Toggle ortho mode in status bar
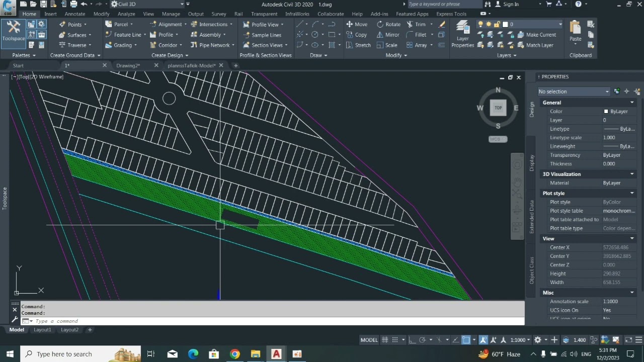 [412, 340]
